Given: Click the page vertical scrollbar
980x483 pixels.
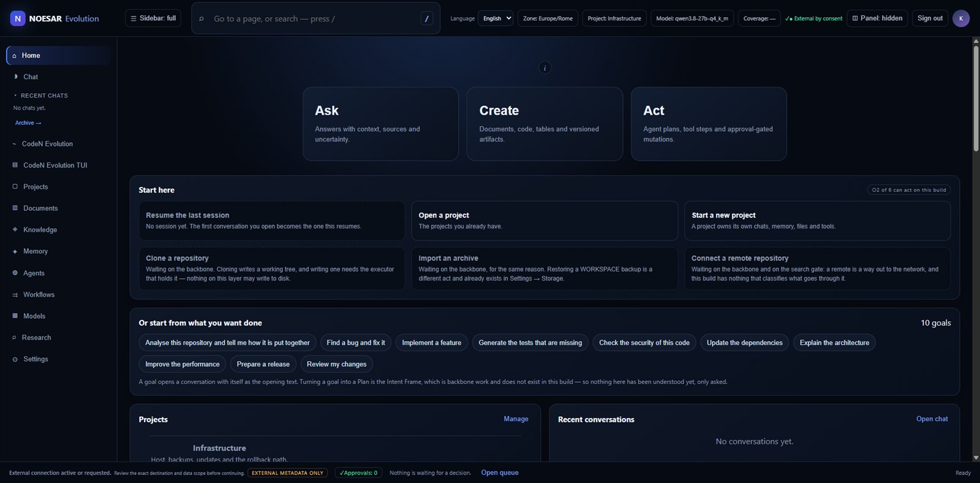Looking at the screenshot, I should click(x=976, y=249).
